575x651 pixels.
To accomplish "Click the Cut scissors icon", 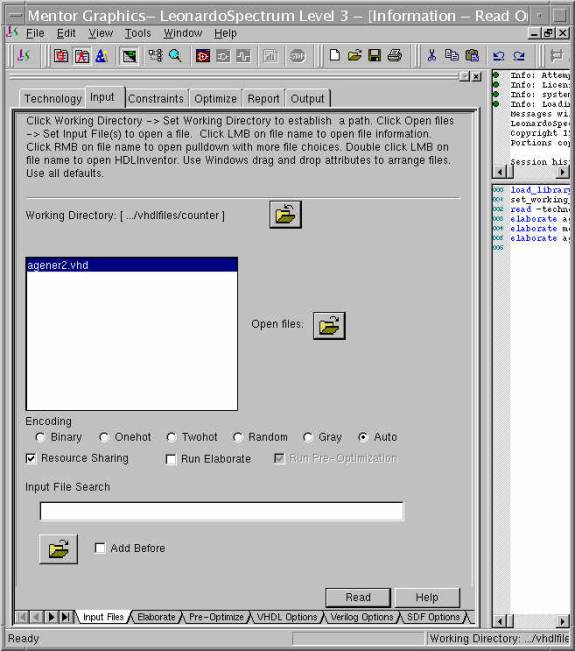I will point(432,56).
